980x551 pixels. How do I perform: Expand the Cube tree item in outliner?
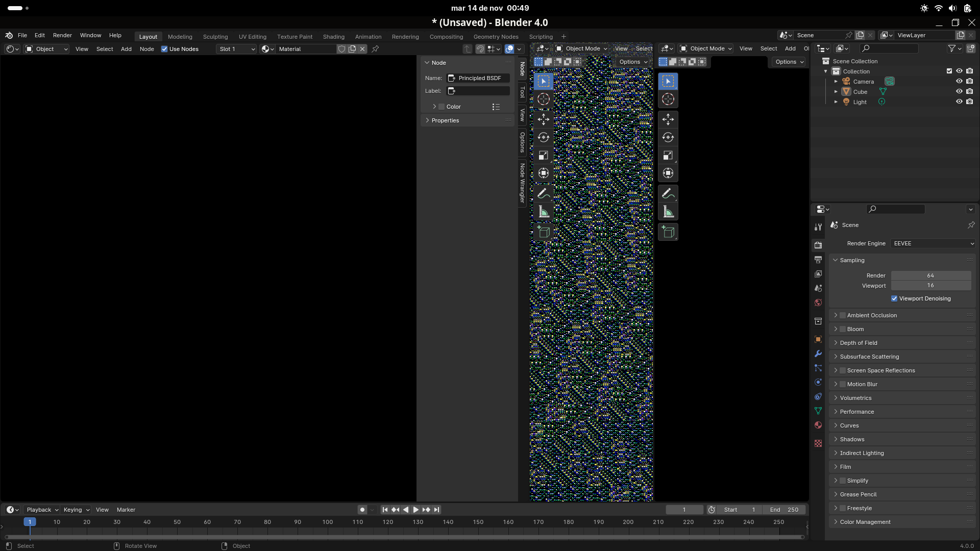click(x=836, y=92)
